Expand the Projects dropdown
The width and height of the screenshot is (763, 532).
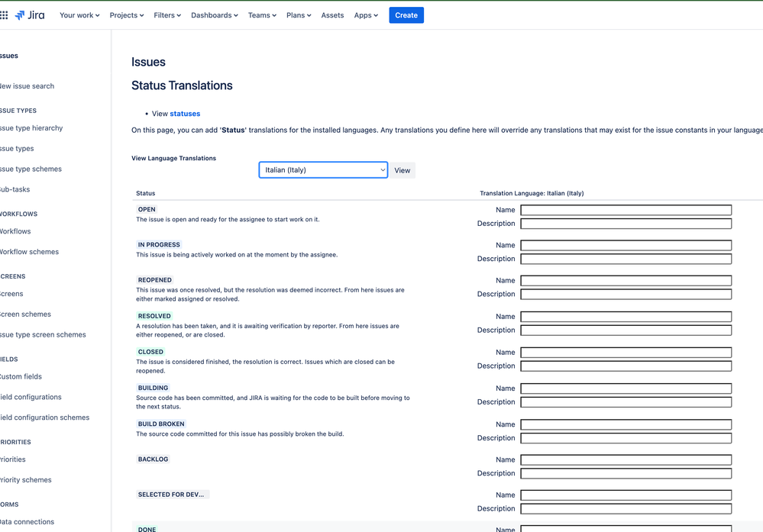(127, 15)
